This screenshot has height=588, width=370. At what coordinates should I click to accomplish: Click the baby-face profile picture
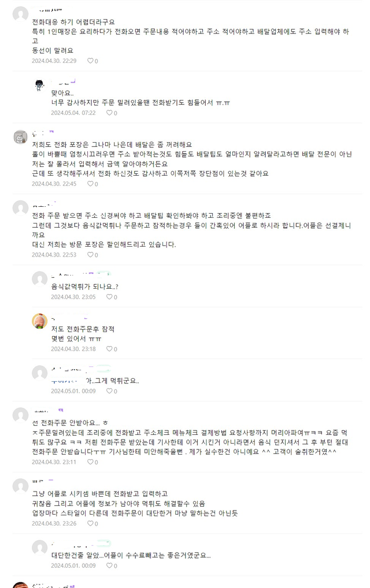pos(39,321)
